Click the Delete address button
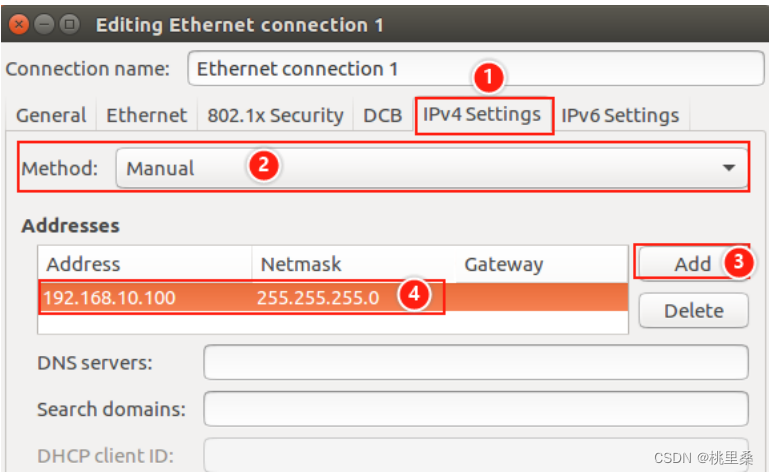769x475 pixels. tap(693, 311)
